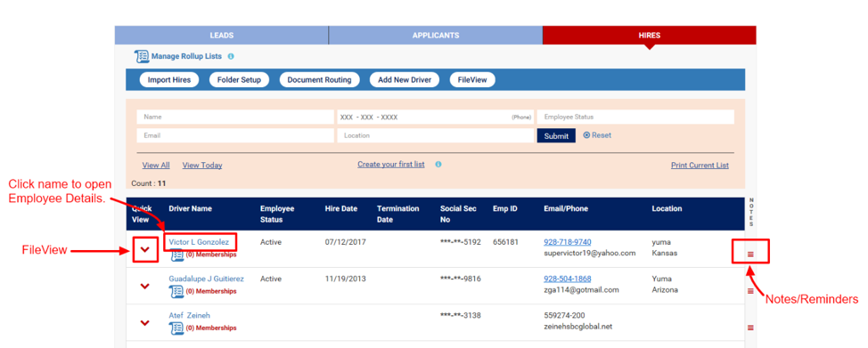Click (0) Memberships under Victor L Gonzolez
The width and height of the screenshot is (868, 348).
tap(211, 255)
